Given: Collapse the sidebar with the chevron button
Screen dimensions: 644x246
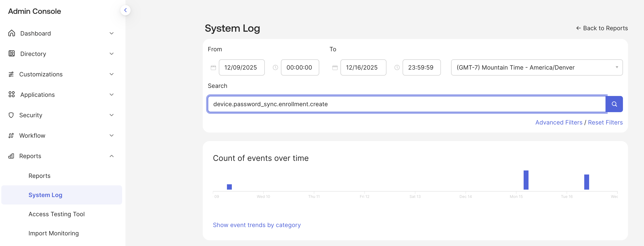Looking at the screenshot, I should [x=125, y=10].
